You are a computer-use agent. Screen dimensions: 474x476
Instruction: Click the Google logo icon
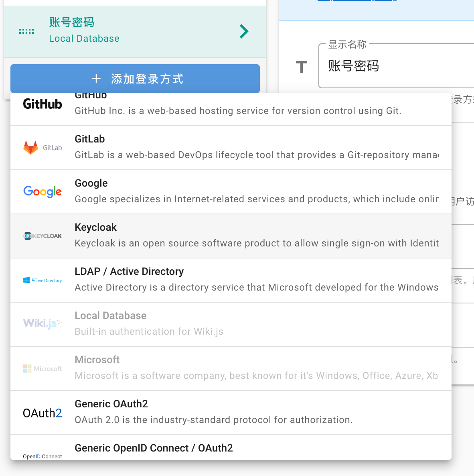[43, 192]
